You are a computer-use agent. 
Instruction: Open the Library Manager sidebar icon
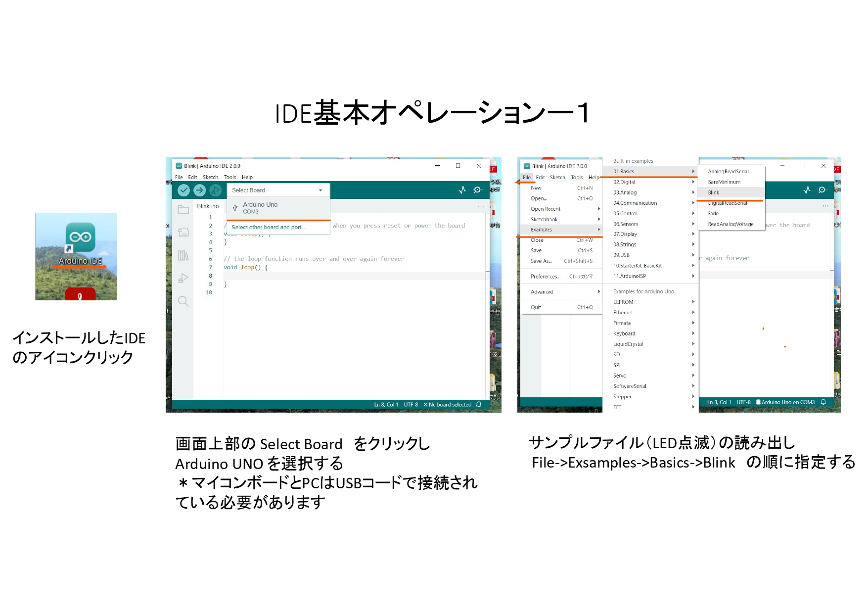point(183,255)
